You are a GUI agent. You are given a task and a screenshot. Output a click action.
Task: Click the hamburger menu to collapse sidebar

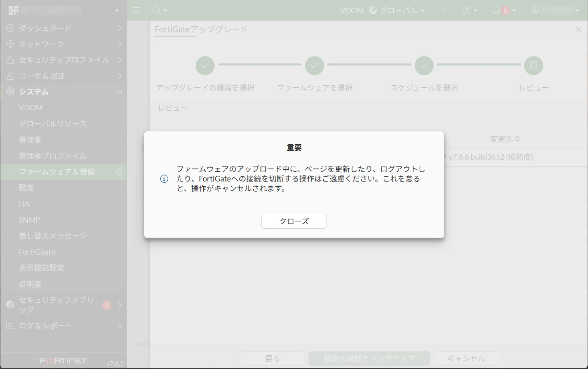[137, 10]
